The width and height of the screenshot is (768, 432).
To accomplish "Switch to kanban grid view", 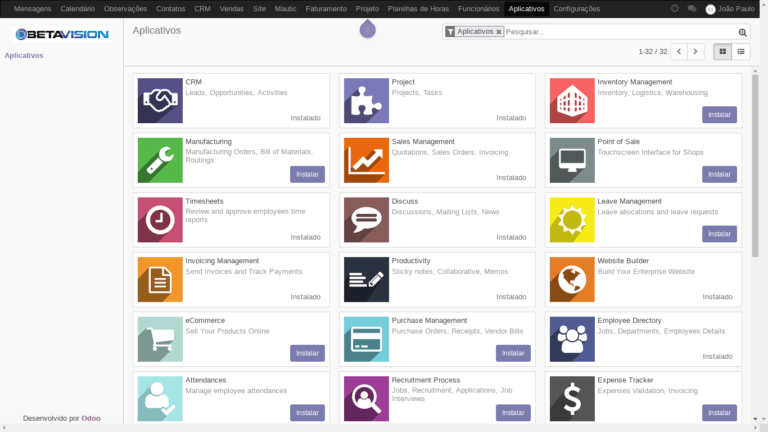I will coord(722,51).
